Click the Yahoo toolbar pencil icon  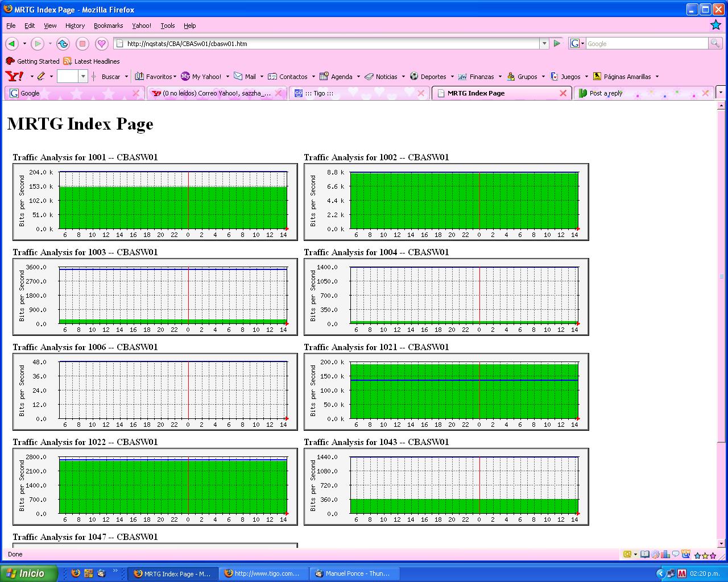point(41,76)
